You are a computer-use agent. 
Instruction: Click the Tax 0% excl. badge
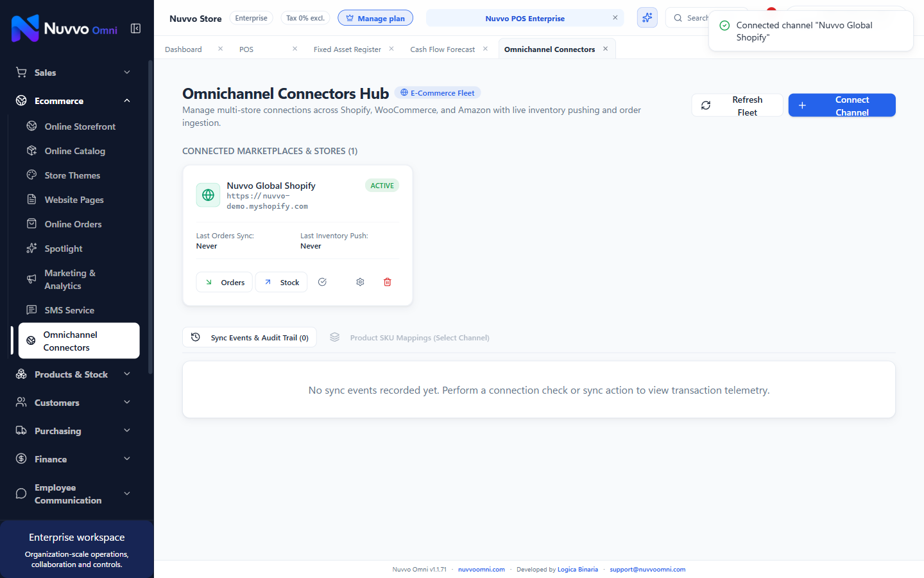(x=305, y=18)
